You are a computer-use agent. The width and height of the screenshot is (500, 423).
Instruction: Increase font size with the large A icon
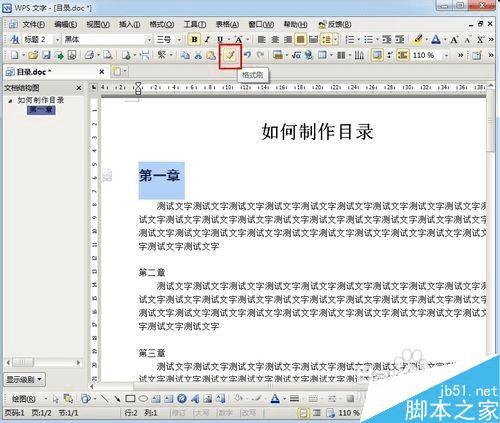coord(454,40)
